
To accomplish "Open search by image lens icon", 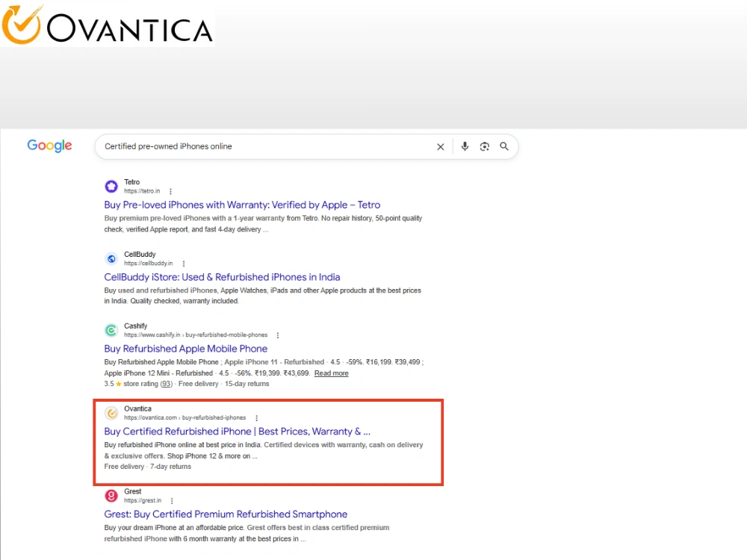I will (485, 146).
